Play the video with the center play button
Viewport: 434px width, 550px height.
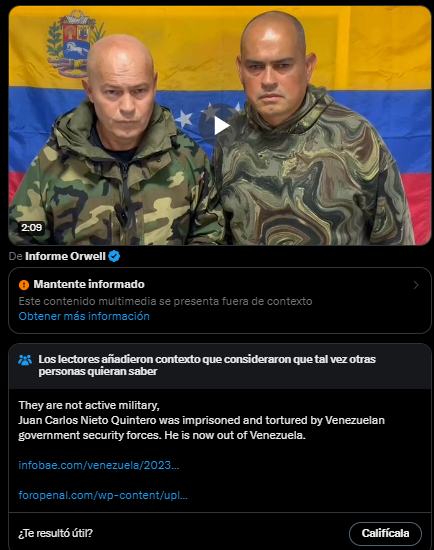pyautogui.click(x=220, y=125)
